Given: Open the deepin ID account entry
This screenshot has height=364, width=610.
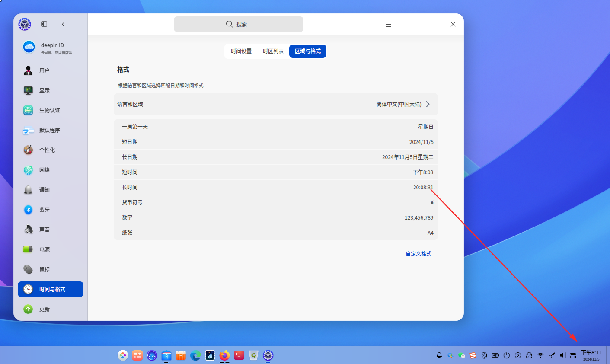Looking at the screenshot, I should [x=51, y=48].
